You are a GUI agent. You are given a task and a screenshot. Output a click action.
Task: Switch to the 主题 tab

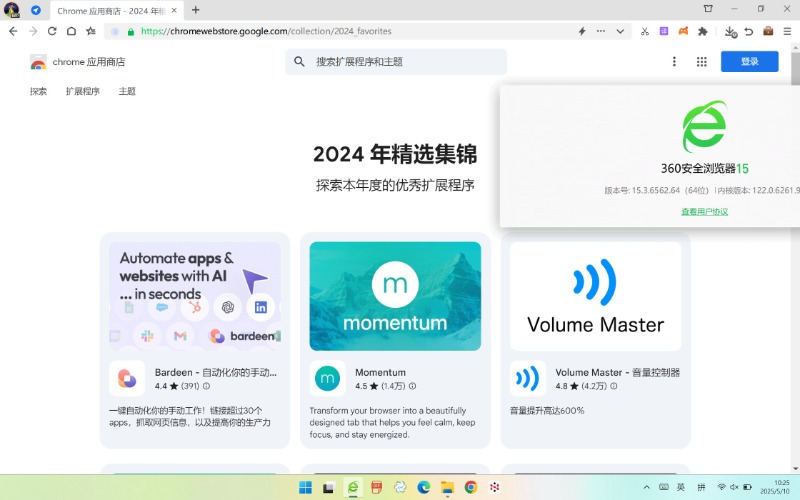point(127,91)
